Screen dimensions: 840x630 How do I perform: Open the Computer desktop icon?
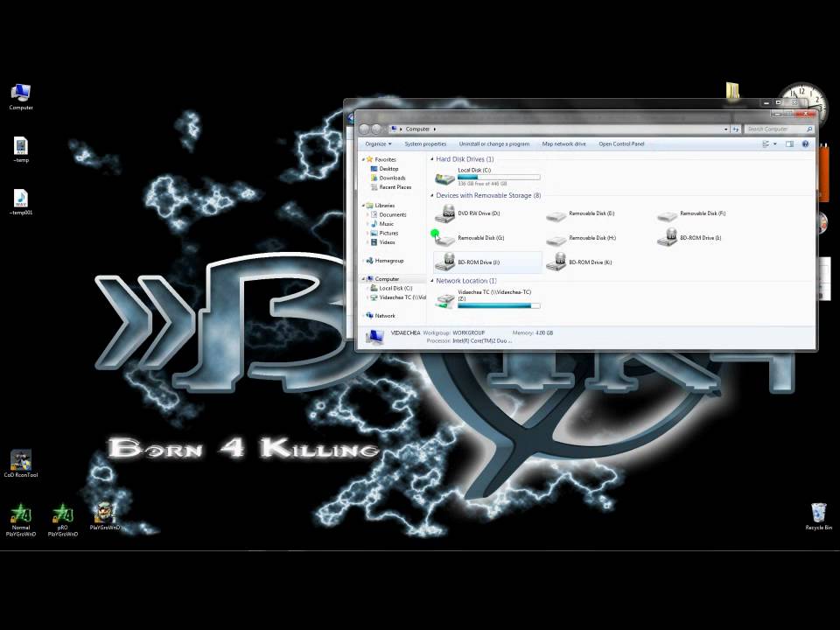click(21, 96)
